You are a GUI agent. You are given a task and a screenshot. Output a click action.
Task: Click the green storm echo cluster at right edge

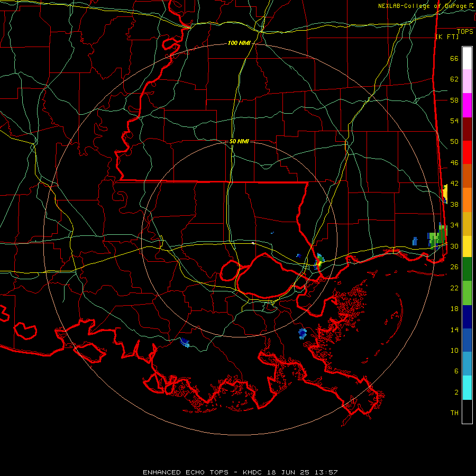coord(437,237)
